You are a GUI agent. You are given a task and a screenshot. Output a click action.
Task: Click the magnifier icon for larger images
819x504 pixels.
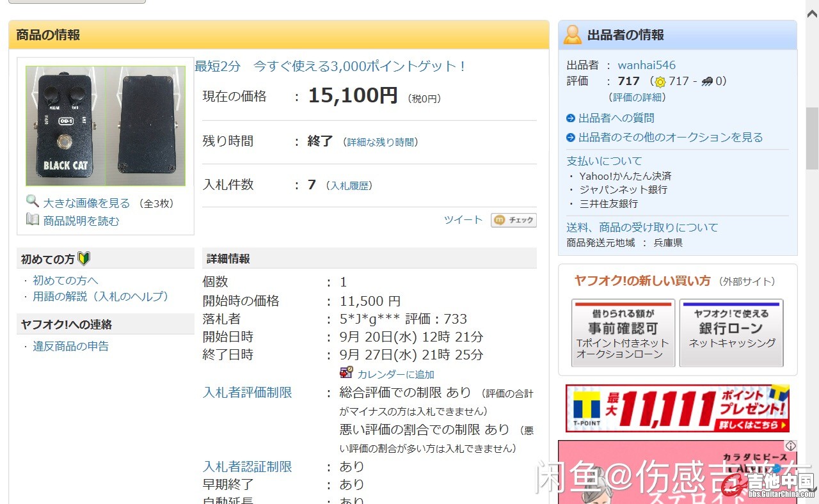32,201
